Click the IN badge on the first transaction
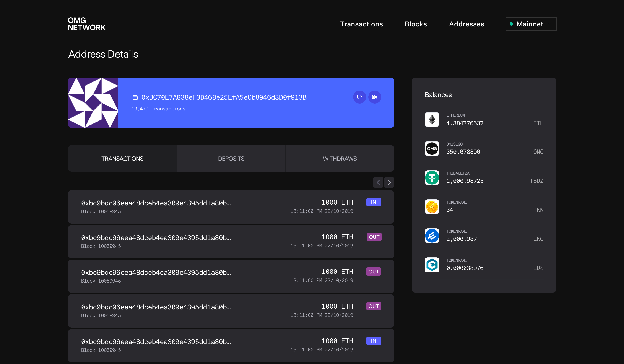Image resolution: width=624 pixels, height=364 pixels. tap(374, 202)
